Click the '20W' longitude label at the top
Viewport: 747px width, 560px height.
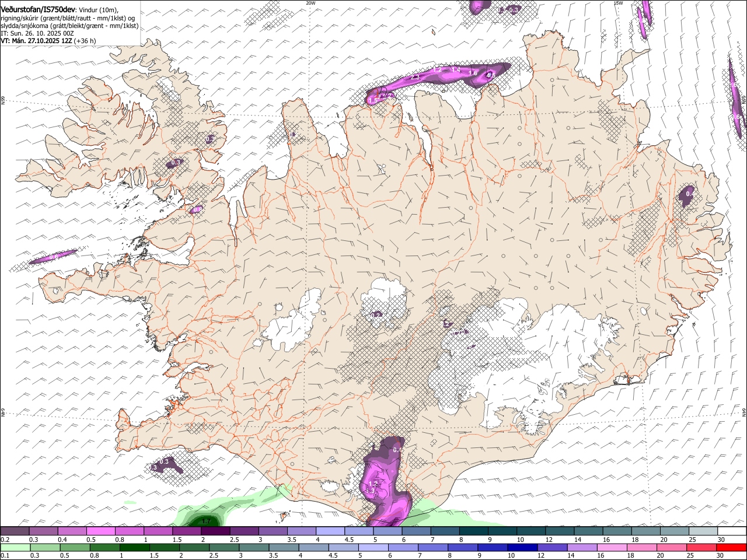click(x=310, y=3)
